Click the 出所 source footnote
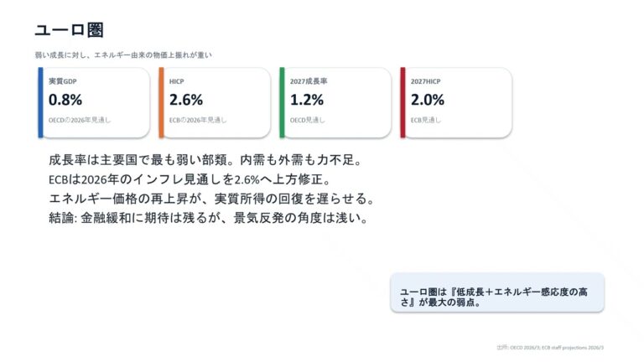 pyautogui.click(x=549, y=346)
